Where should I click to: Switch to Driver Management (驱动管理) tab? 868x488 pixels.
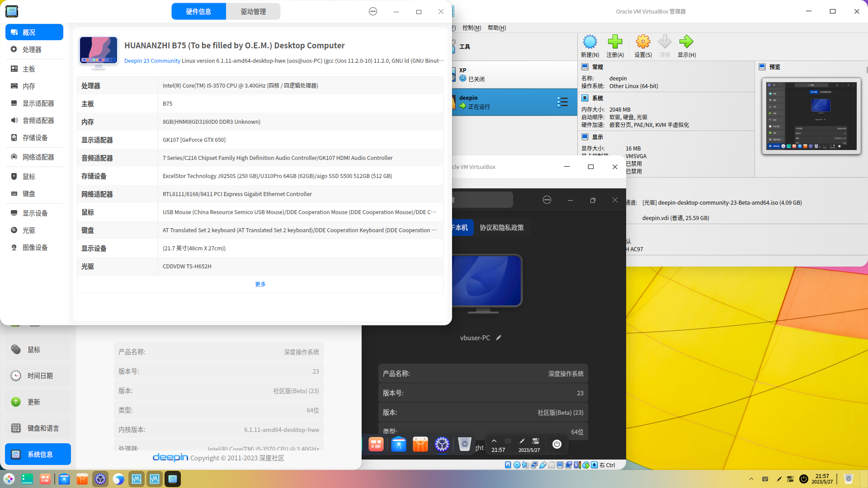pyautogui.click(x=253, y=12)
